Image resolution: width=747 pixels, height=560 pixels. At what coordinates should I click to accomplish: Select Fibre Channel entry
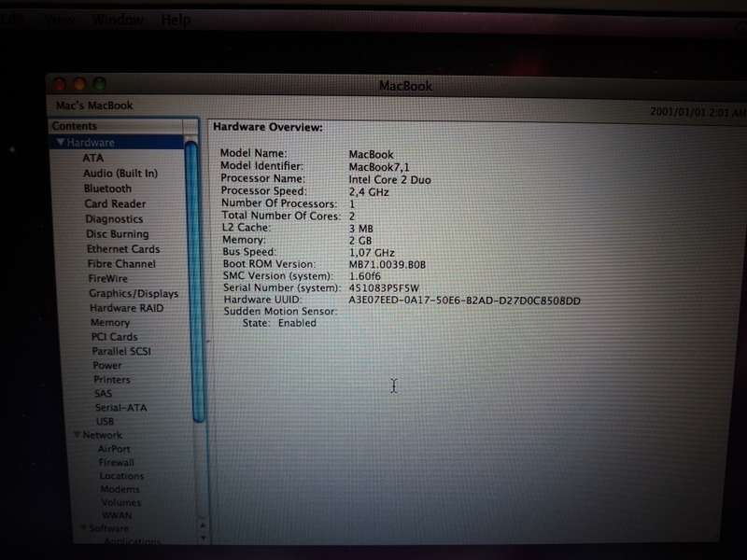[121, 264]
